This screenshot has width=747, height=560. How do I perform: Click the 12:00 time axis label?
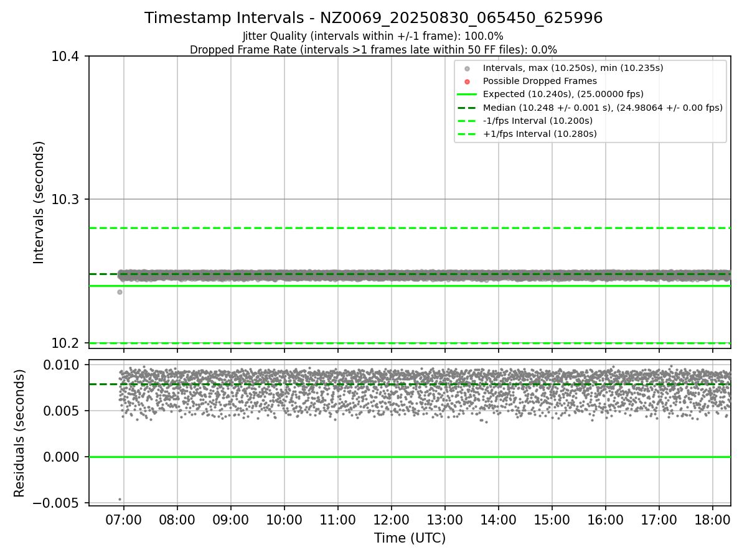tap(392, 518)
